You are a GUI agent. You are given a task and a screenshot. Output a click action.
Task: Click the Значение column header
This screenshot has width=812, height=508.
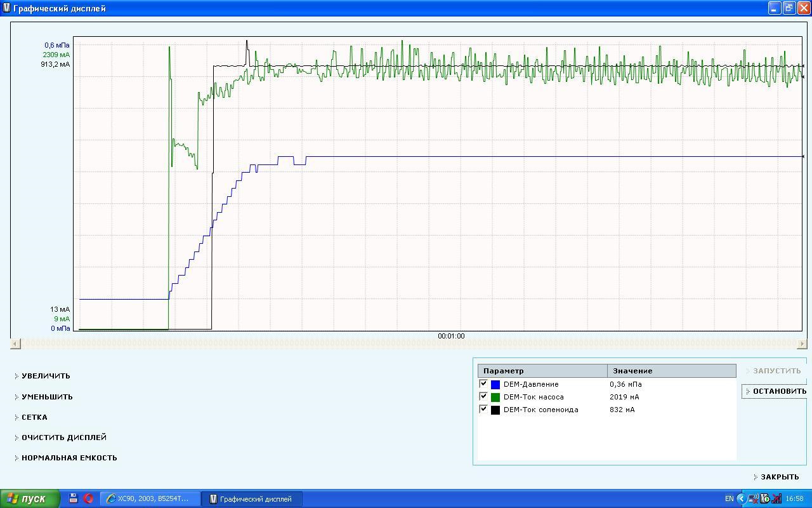click(x=672, y=371)
